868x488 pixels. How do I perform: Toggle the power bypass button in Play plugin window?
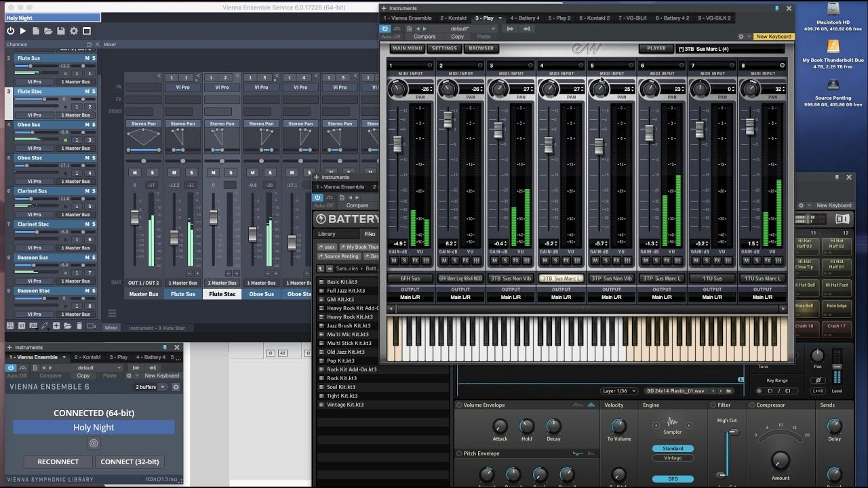click(385, 28)
